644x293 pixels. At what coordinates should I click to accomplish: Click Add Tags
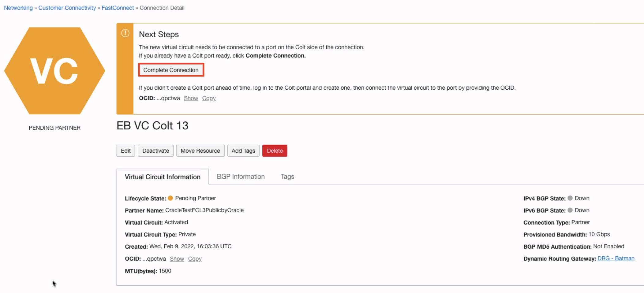click(243, 150)
